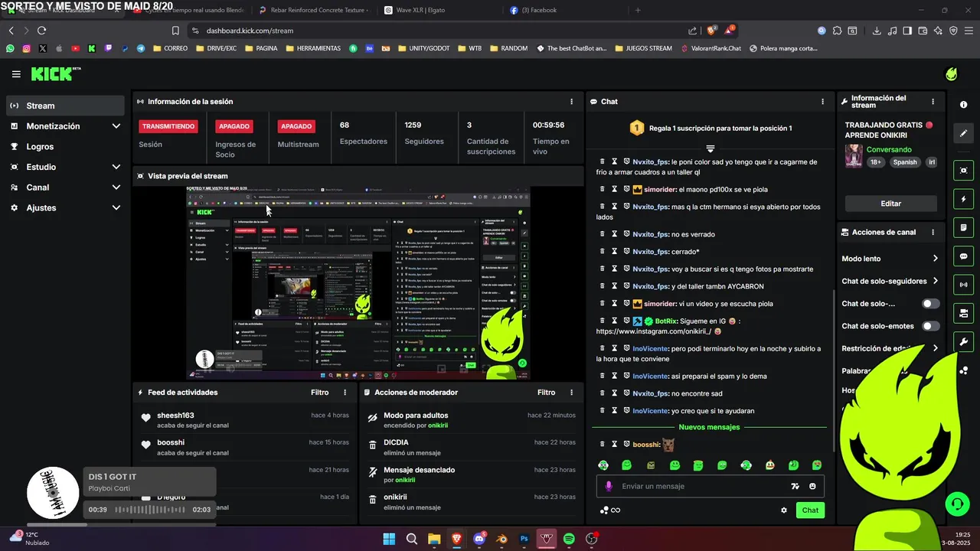Click the pencil edit icon in right rail
980x551 pixels.
(x=963, y=133)
